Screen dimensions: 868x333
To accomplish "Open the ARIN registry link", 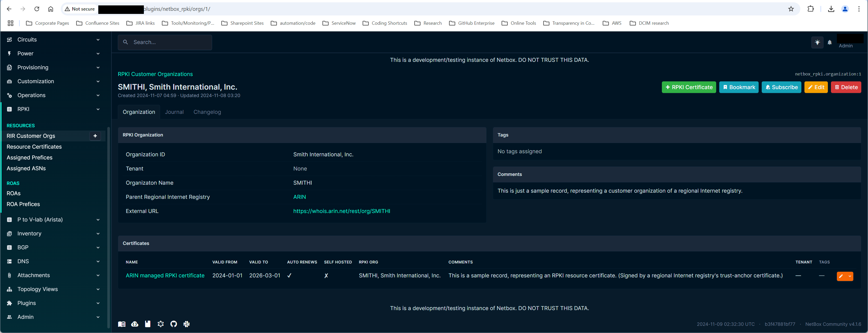I will 300,197.
